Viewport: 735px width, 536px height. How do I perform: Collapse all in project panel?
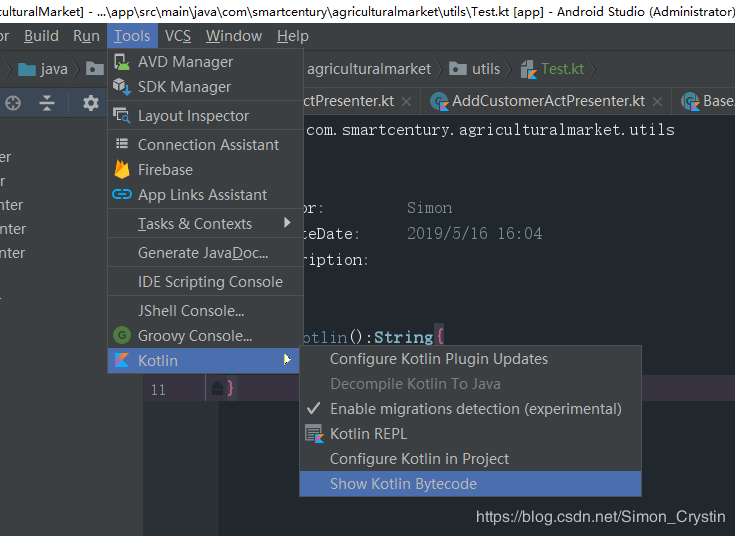(x=47, y=103)
